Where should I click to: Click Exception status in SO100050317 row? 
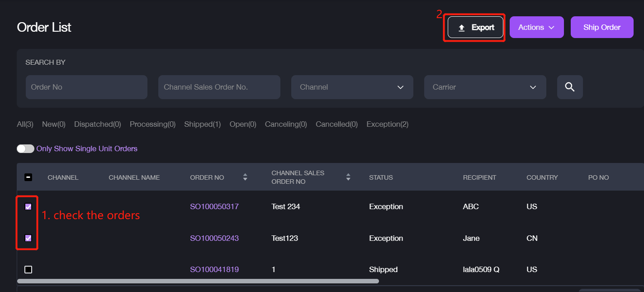tap(386, 206)
